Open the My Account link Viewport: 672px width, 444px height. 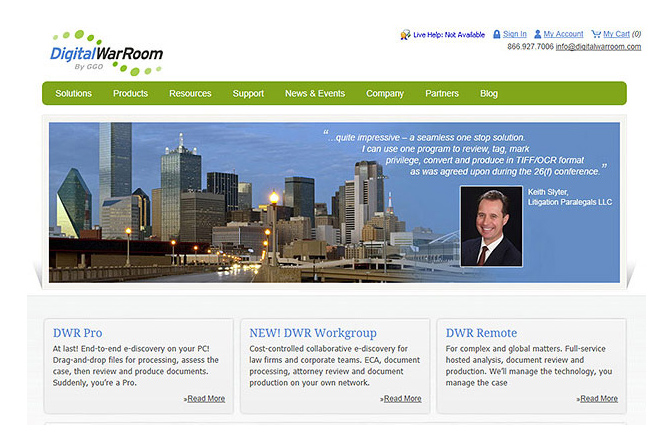point(563,34)
